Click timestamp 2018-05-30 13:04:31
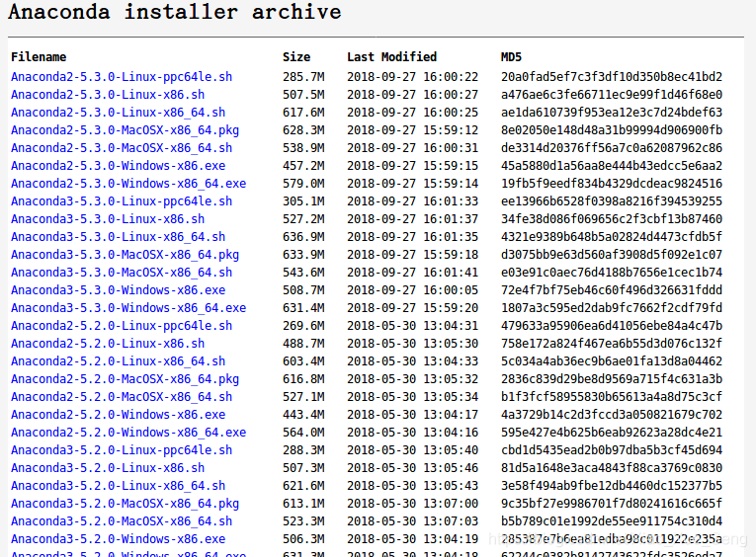The width and height of the screenshot is (756, 557). 413,326
